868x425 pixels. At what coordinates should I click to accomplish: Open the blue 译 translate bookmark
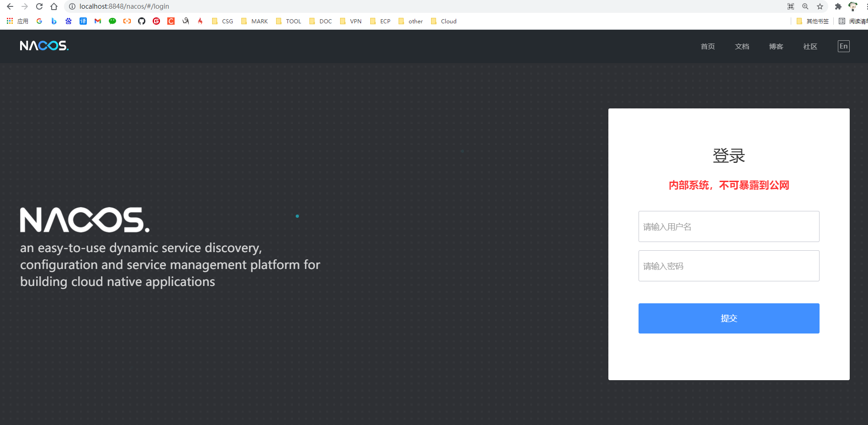point(83,21)
